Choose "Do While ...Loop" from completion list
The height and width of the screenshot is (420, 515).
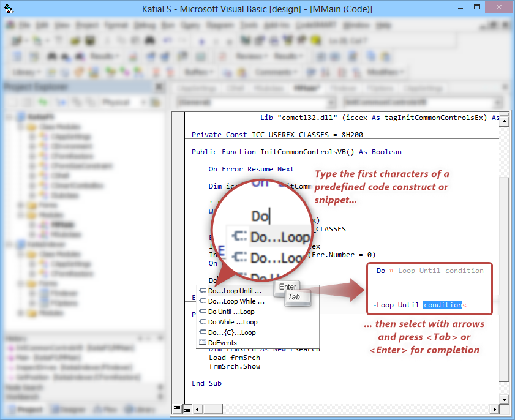pyautogui.click(x=233, y=322)
